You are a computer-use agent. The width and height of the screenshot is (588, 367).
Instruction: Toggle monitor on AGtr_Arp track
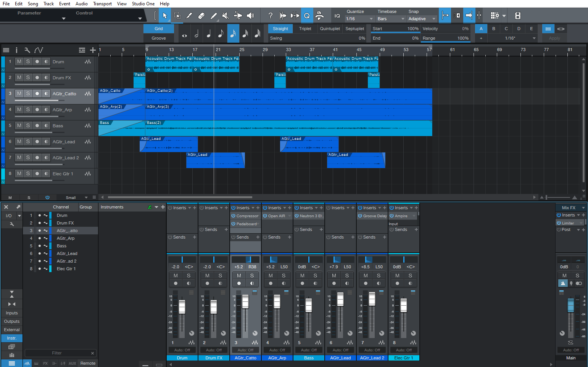click(x=46, y=109)
